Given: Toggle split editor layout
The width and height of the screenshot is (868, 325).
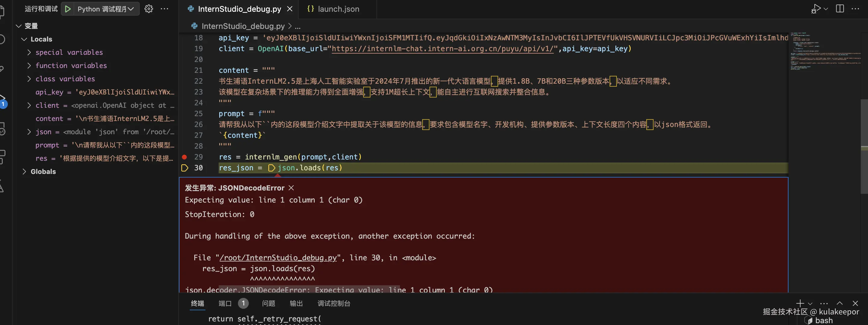Looking at the screenshot, I should click(839, 8).
